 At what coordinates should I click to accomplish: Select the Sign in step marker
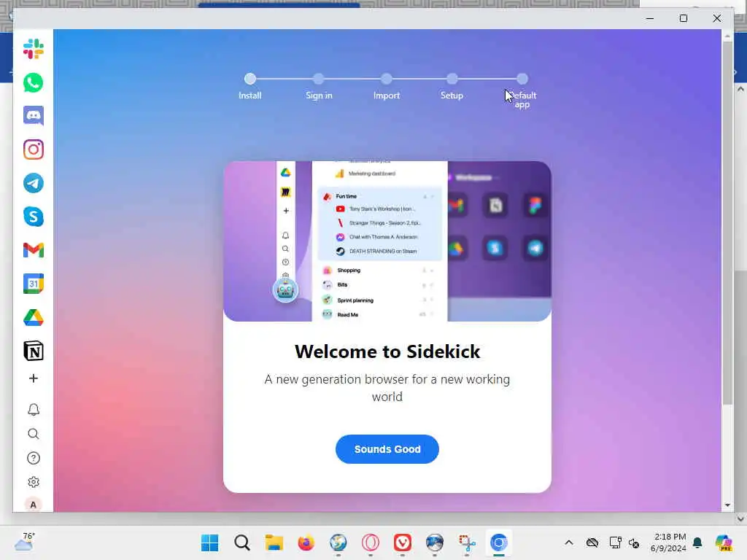319,79
